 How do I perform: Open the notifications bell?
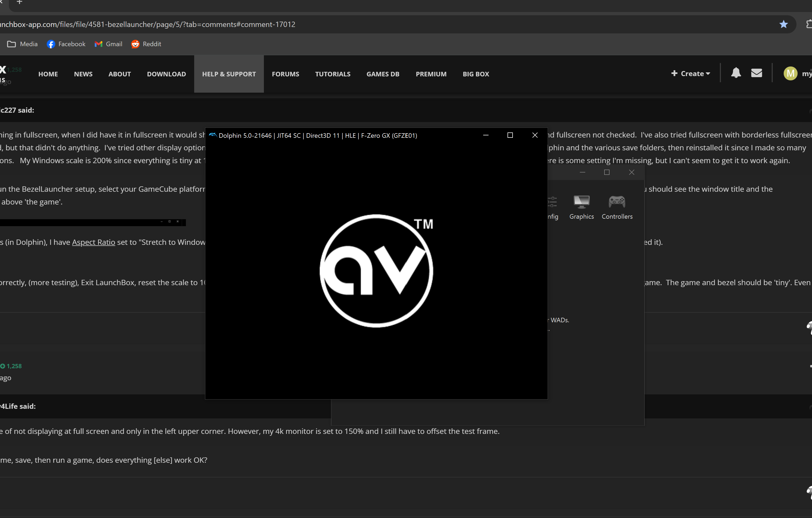[736, 73]
